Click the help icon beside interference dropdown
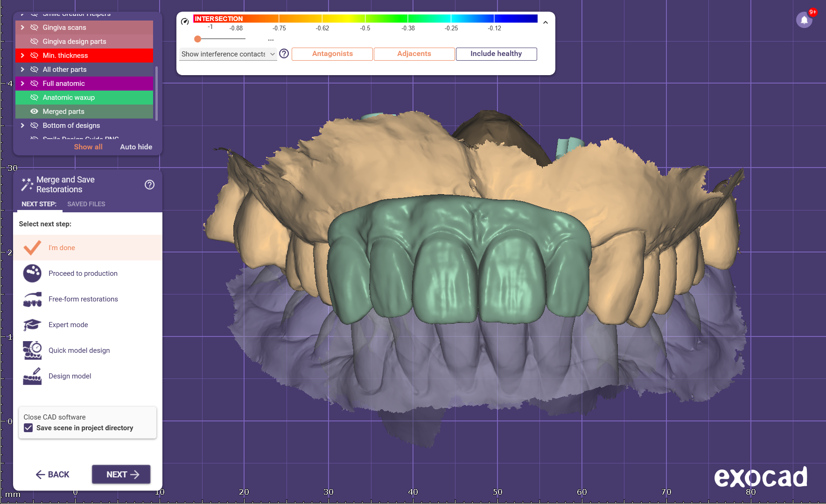 click(284, 54)
